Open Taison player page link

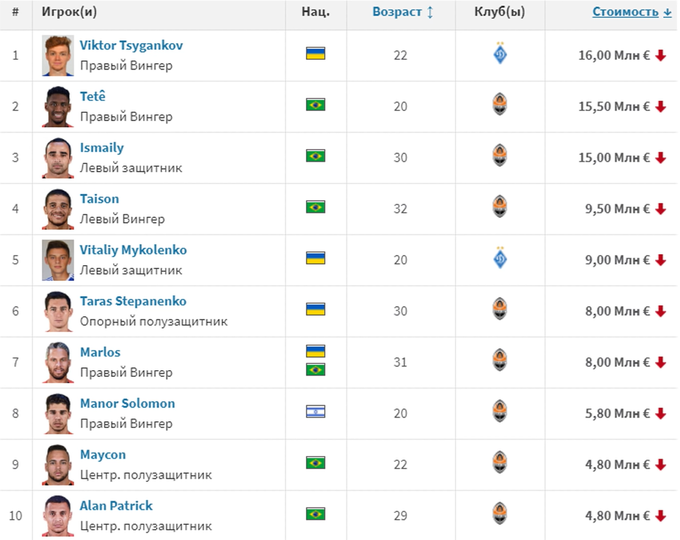click(99, 199)
